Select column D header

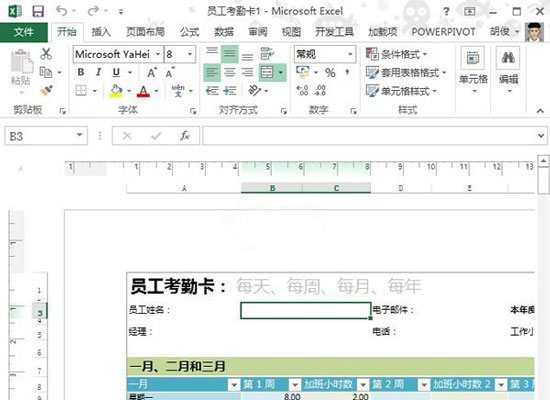point(401,188)
